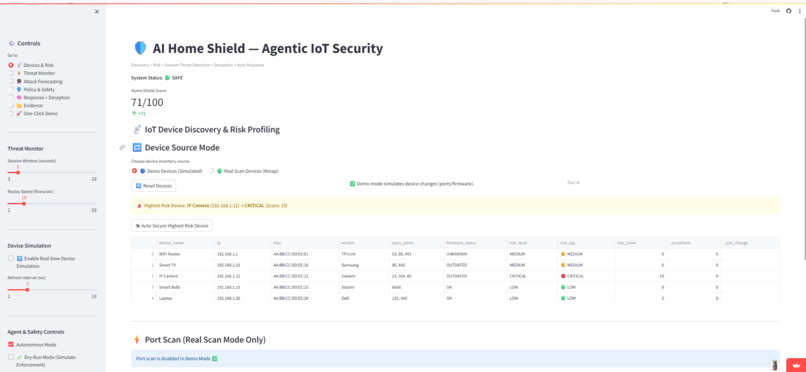This screenshot has height=372, width=806.
Task: Sort by the risk_level column header
Action: click(x=532, y=243)
